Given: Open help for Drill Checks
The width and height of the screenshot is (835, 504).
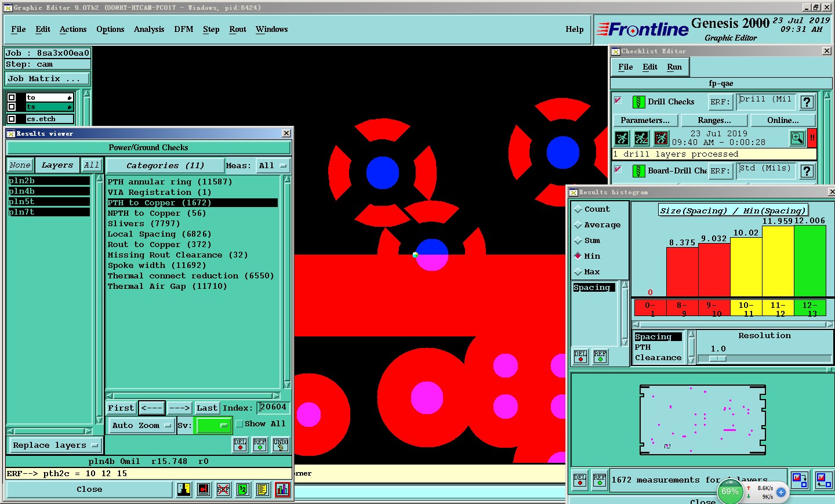Looking at the screenshot, I should (807, 103).
